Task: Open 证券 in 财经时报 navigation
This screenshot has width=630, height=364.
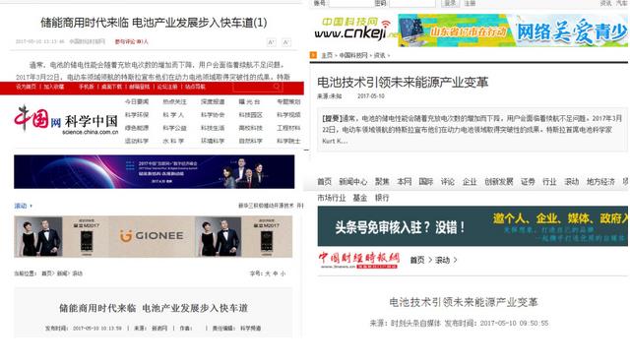Action: coord(528,182)
